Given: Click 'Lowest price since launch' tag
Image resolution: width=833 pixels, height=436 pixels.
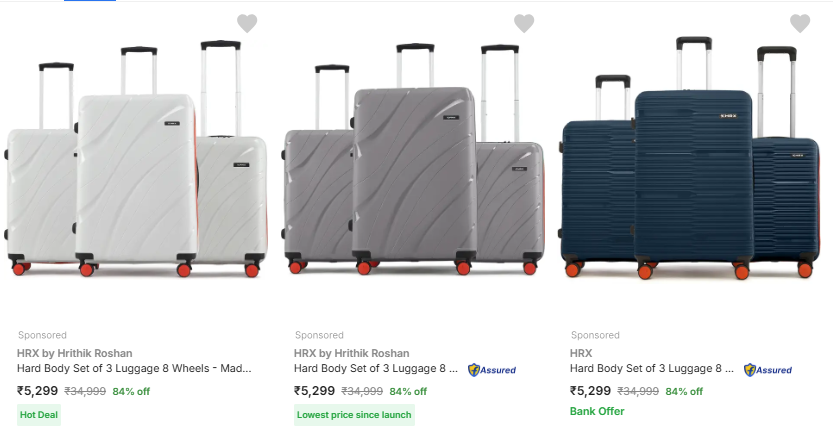Looking at the screenshot, I should click(x=354, y=414).
